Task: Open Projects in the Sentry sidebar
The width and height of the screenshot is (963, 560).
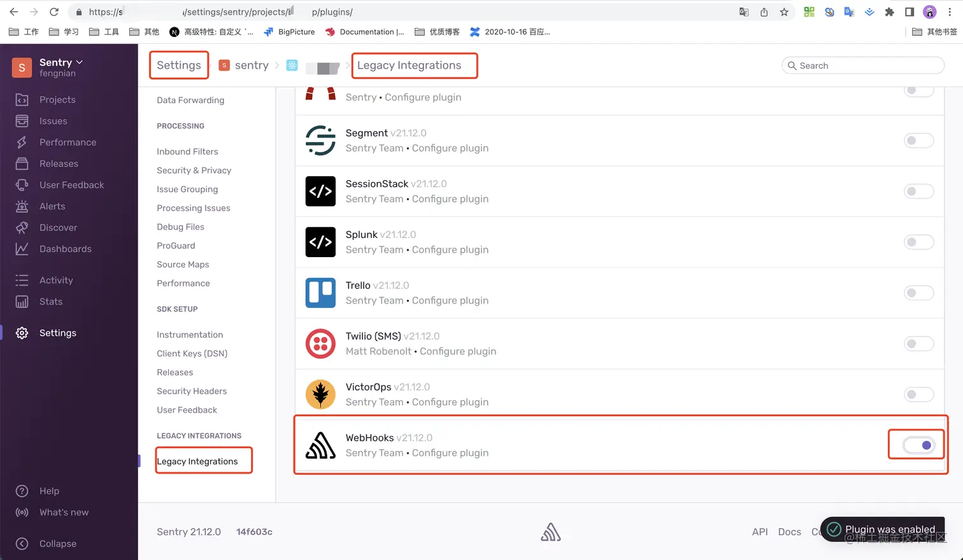Action: [x=57, y=100]
